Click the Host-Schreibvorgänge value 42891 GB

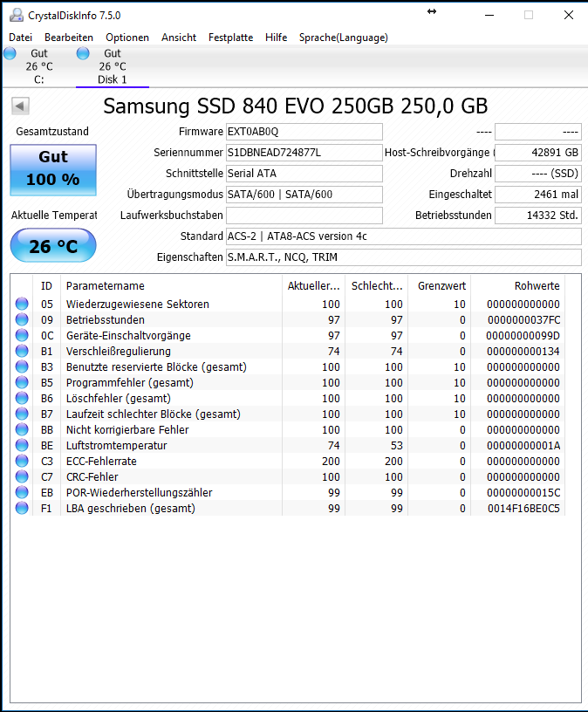pyautogui.click(x=538, y=153)
